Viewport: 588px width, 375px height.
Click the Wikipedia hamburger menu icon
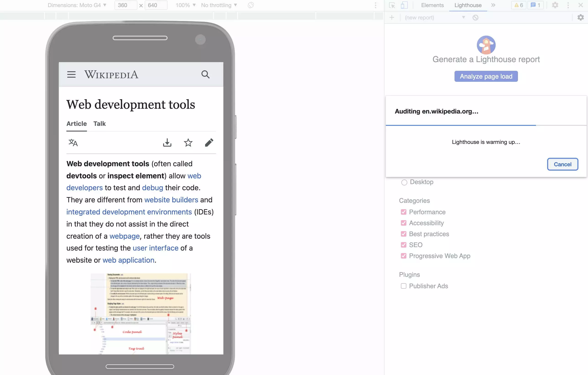click(71, 74)
